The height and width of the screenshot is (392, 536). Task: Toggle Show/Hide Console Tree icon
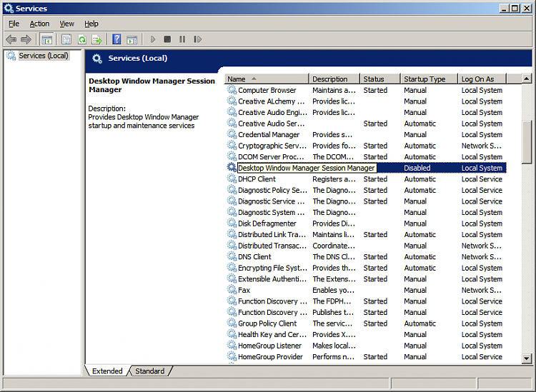click(47, 39)
